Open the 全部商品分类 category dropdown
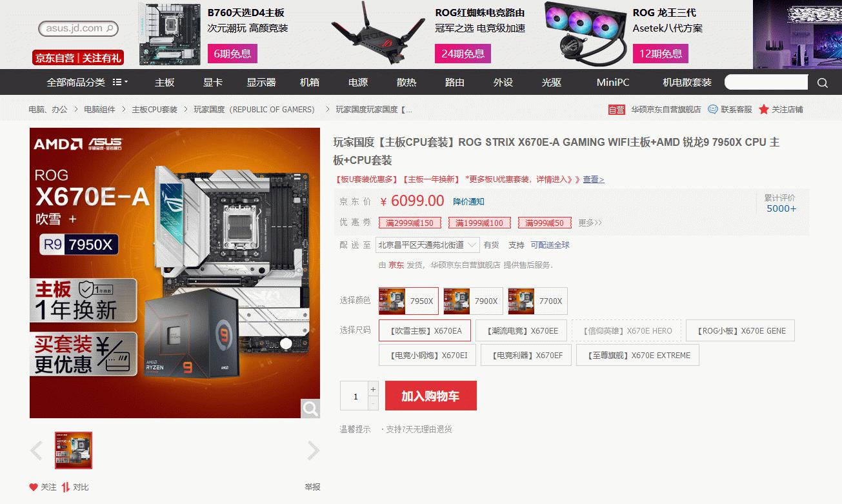Image resolution: width=842 pixels, height=504 pixels. click(x=87, y=83)
